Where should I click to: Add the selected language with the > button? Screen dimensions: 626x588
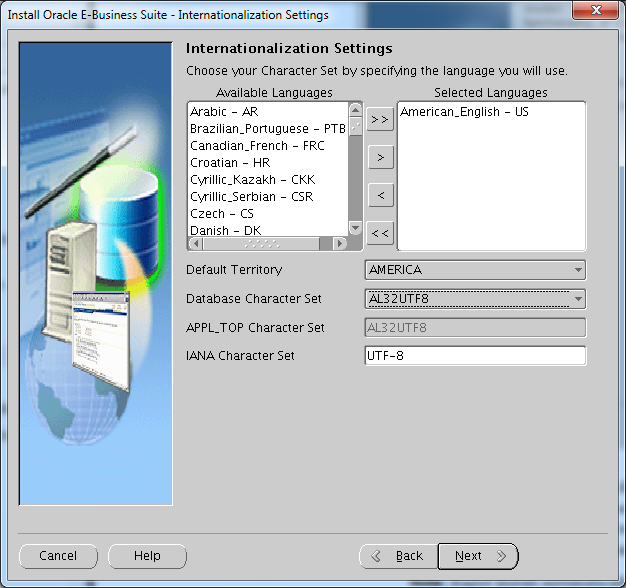point(380,157)
